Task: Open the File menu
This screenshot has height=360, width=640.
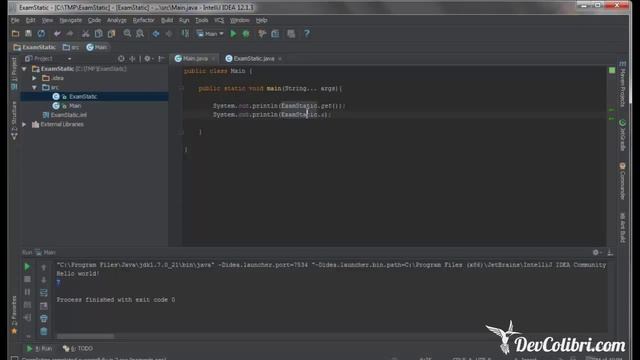Action: point(15,20)
